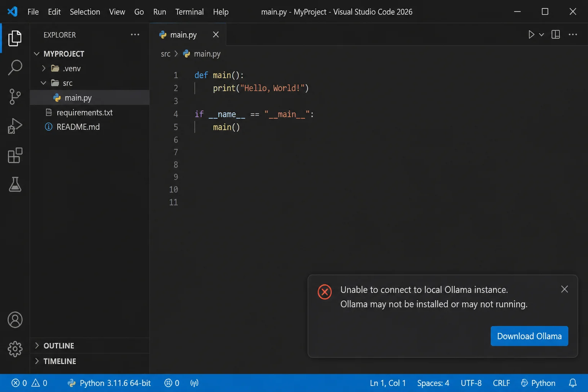The height and width of the screenshot is (392, 588).
Task: Click line number 4 in gutter
Action: pyautogui.click(x=176, y=114)
